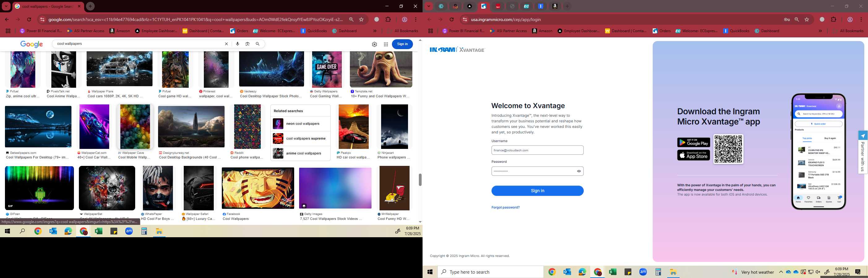Click the zoom magnifier in Ingram Micro address bar

(x=797, y=19)
